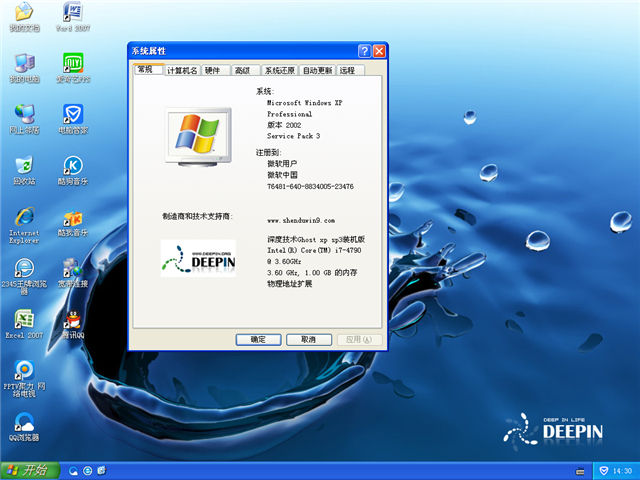
Task: Click the Intel(R) Core(TM) i7-4790 text
Action: (314, 250)
